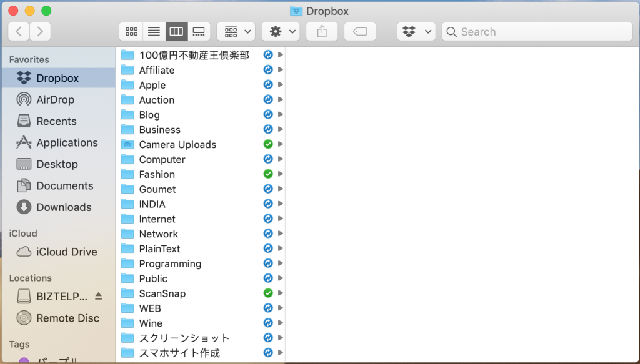Eject the BIZTELP... volume

click(98, 296)
